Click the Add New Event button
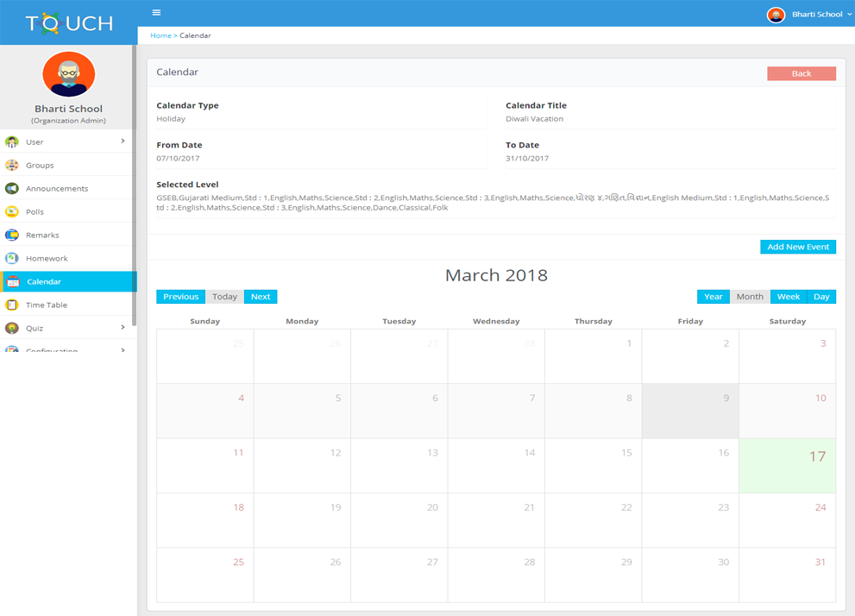 tap(797, 247)
